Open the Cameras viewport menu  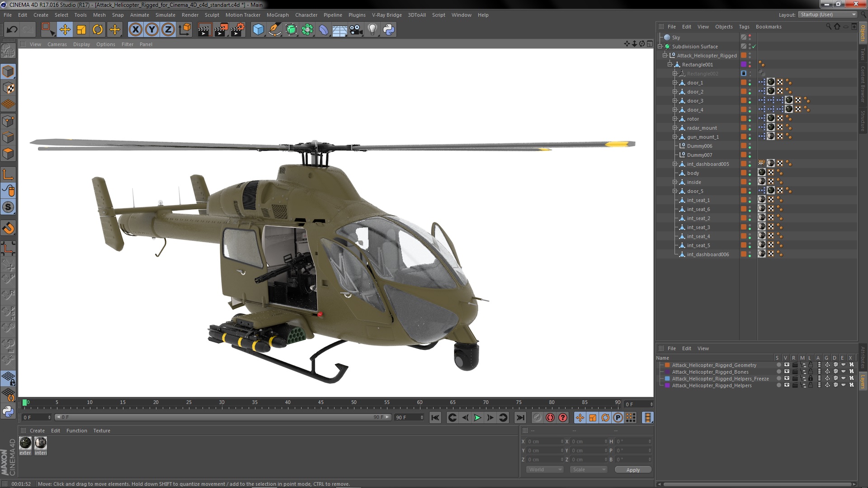pos(57,44)
